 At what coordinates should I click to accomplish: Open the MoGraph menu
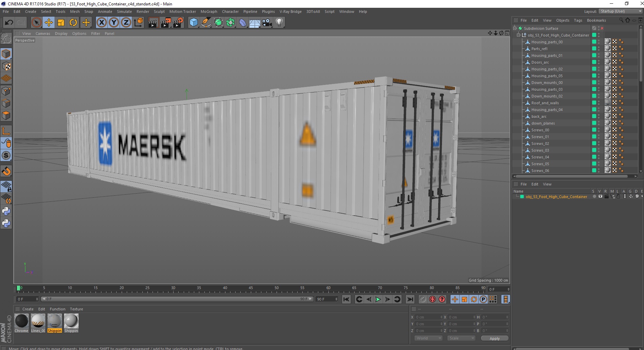(x=209, y=12)
